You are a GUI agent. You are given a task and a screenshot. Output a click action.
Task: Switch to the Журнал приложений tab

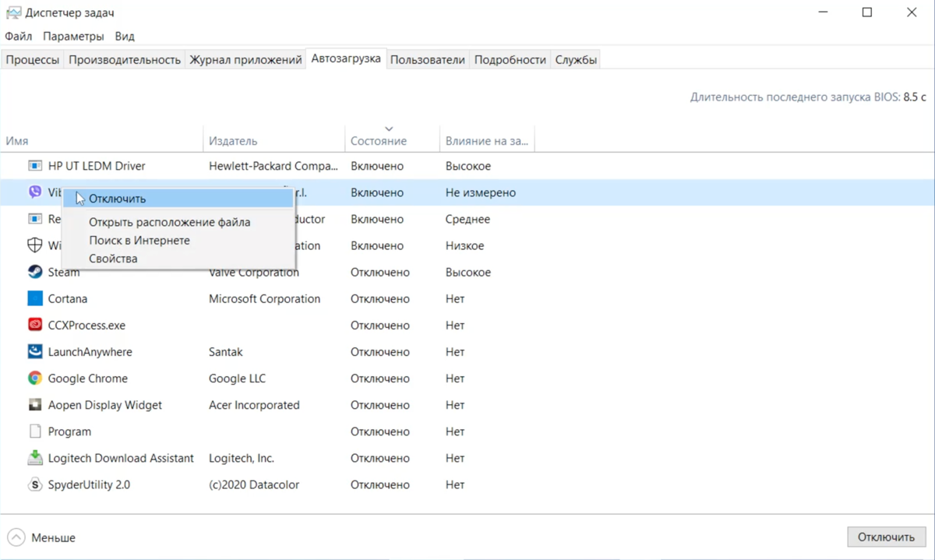point(245,60)
